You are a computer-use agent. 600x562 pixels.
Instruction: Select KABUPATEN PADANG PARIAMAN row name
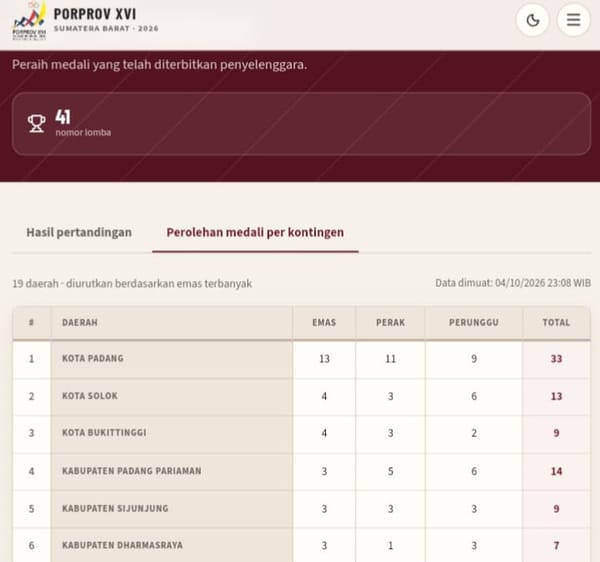pos(132,471)
